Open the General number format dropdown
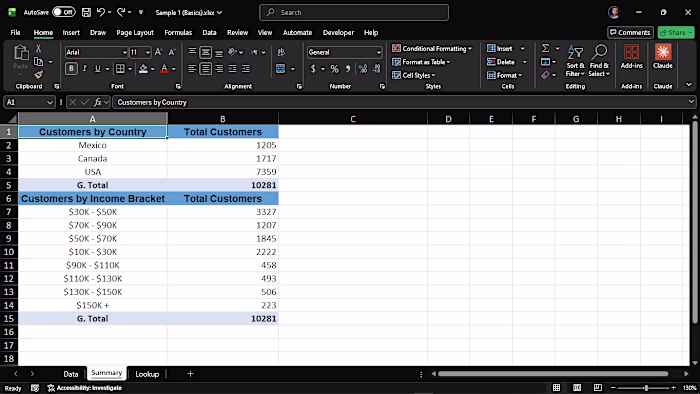The image size is (700, 394). coord(379,53)
